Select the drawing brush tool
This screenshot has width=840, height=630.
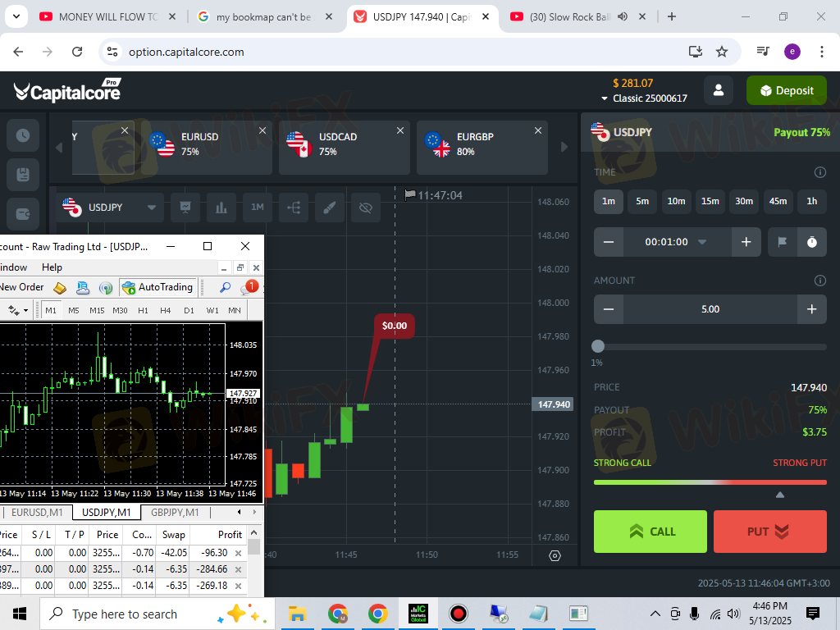click(330, 208)
